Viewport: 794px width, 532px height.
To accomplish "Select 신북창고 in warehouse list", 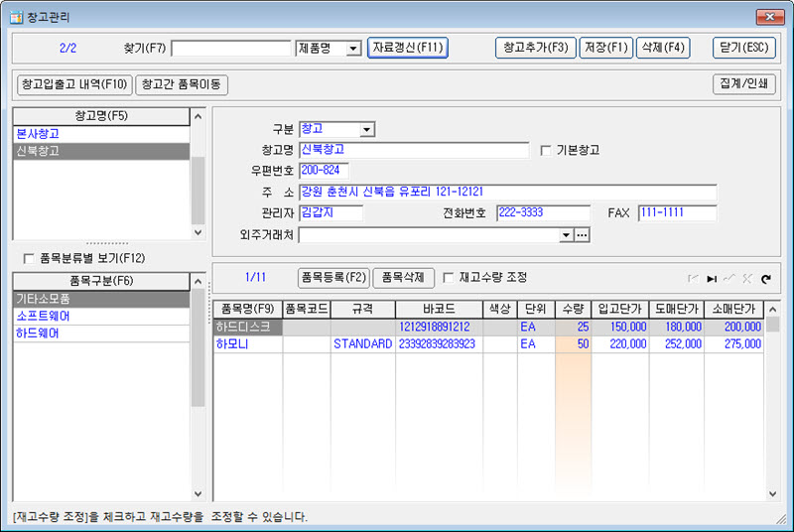I will [x=101, y=151].
